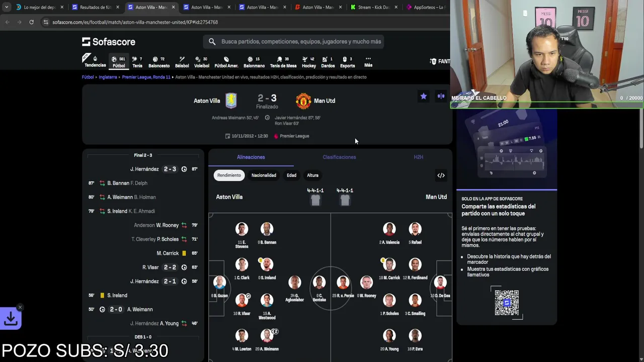Image resolution: width=644 pixels, height=362 pixels.
Task: Close the 'Lo mejor del depo' tab
Action: point(62,7)
